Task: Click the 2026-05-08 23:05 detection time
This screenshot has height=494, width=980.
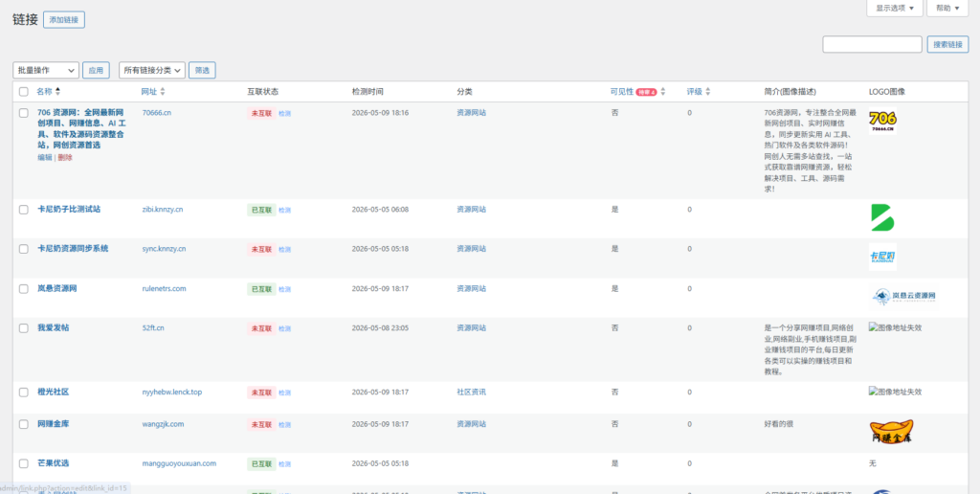Action: (x=380, y=327)
